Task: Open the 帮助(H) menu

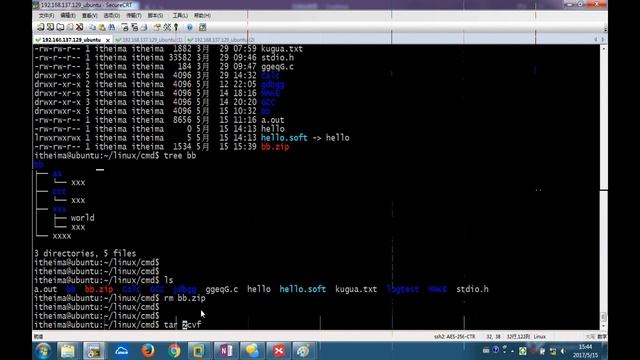Action: pyautogui.click(x=202, y=16)
